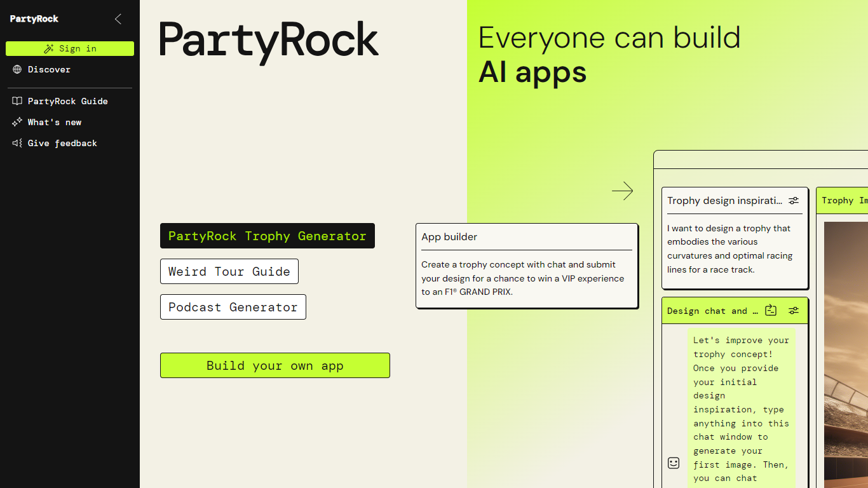Click the magic wand icon on Sign in
The height and width of the screenshot is (488, 868).
tap(49, 48)
